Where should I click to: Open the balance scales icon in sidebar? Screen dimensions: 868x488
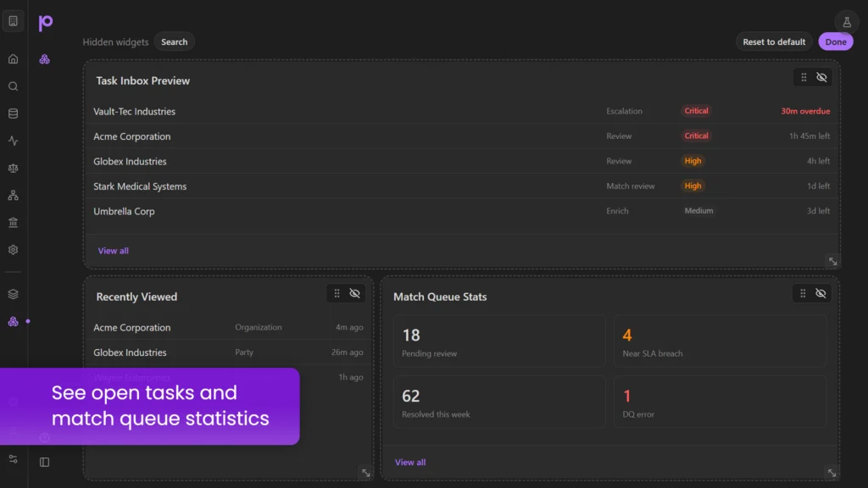point(14,169)
